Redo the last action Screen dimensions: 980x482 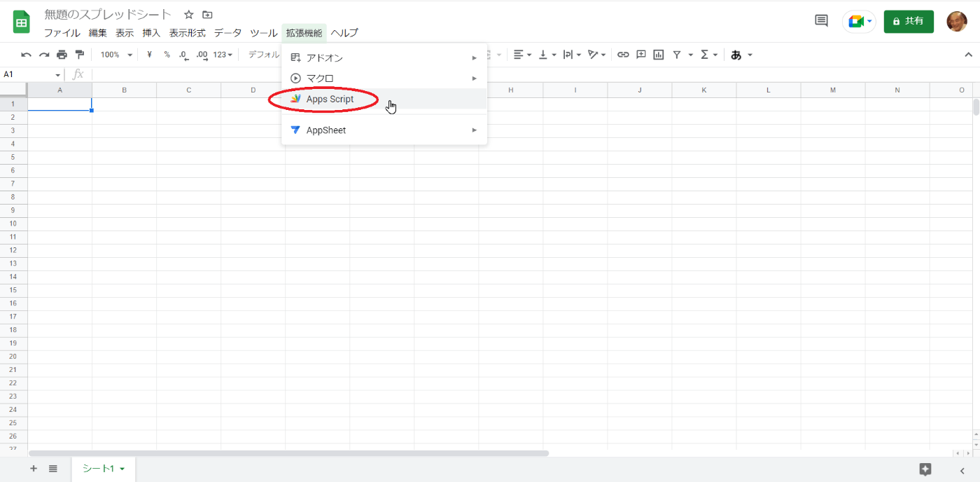[x=44, y=55]
